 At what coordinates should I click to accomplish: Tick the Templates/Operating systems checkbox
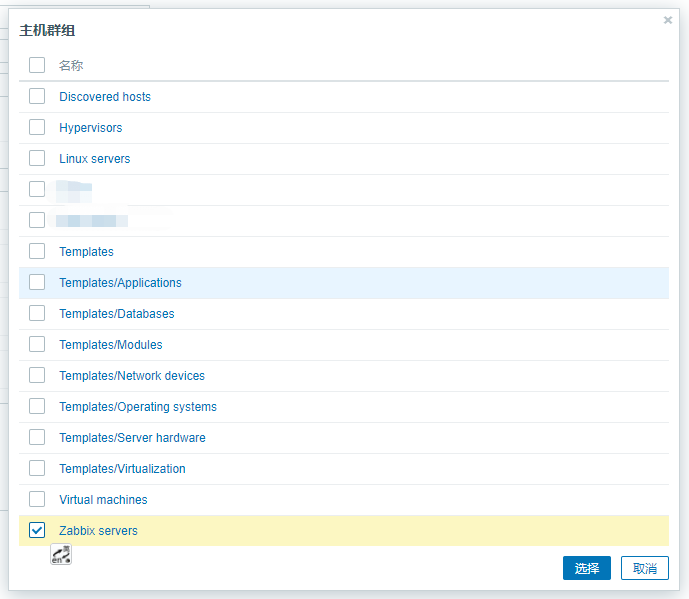(x=37, y=406)
